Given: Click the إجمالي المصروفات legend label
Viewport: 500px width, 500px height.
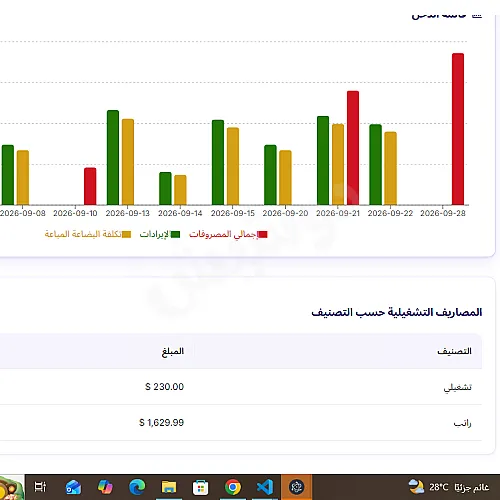Looking at the screenshot, I should (x=223, y=234).
